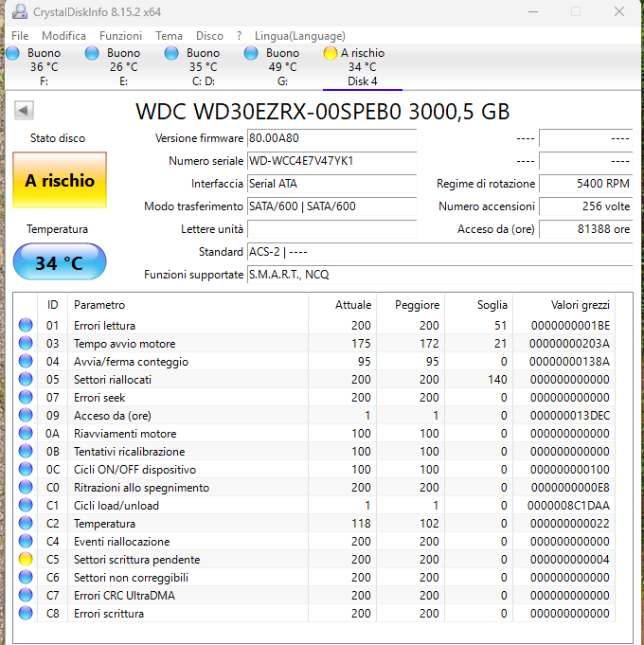The height and width of the screenshot is (645, 644).
Task: Select drive C: D: status orb
Action: tap(171, 53)
